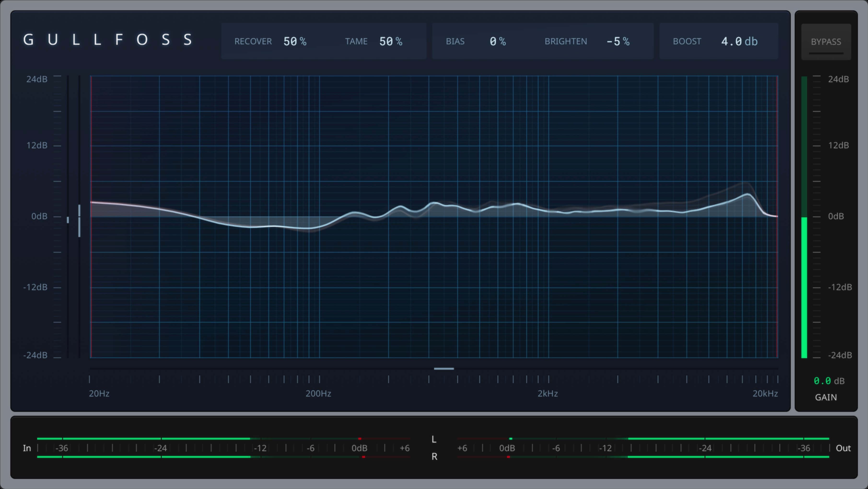The width and height of the screenshot is (868, 489).
Task: Click the GAIN label
Action: coord(826,397)
